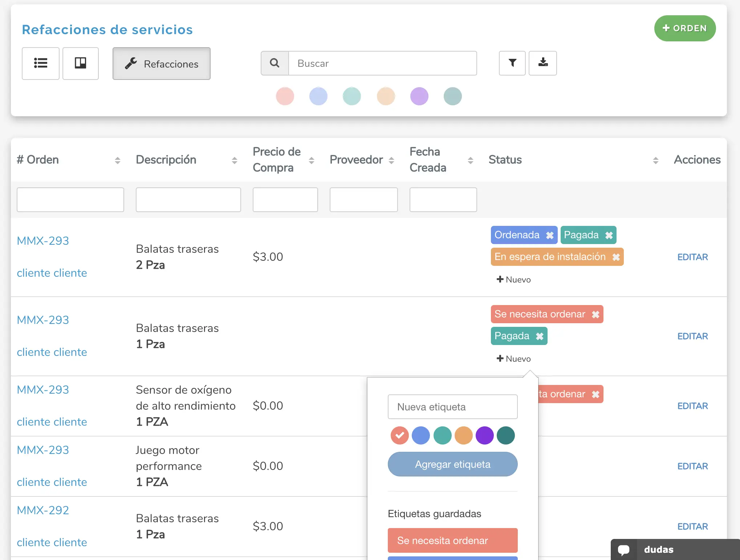Switch to the board view icon

(80, 64)
